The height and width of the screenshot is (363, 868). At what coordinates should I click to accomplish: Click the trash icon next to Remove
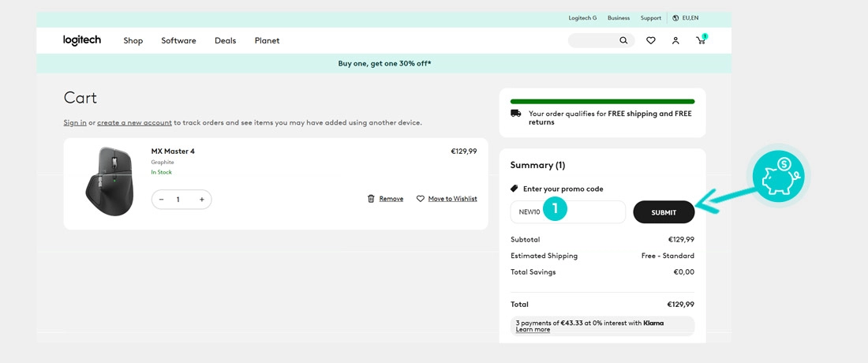pos(371,198)
